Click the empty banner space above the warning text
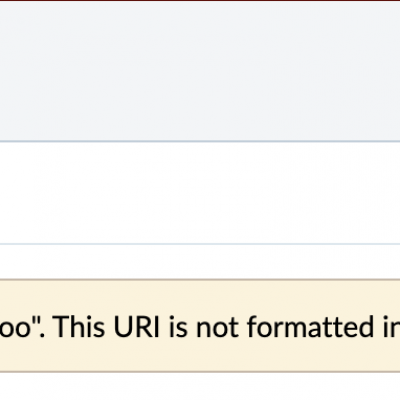This screenshot has width=400, height=400. [200, 297]
